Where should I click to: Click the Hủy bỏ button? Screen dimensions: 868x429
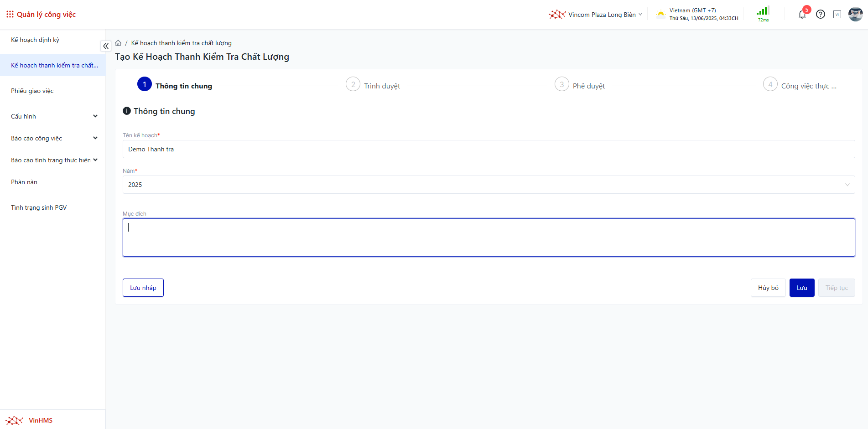click(768, 288)
